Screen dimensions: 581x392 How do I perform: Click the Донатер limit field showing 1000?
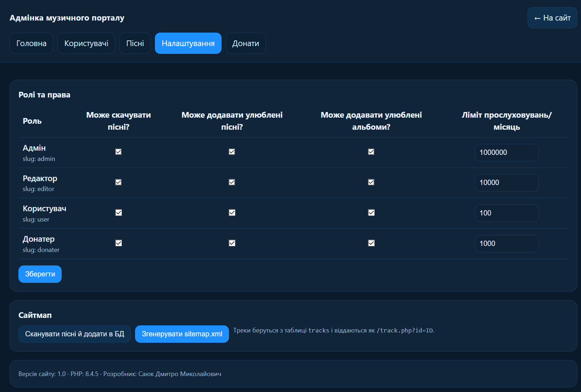(507, 243)
